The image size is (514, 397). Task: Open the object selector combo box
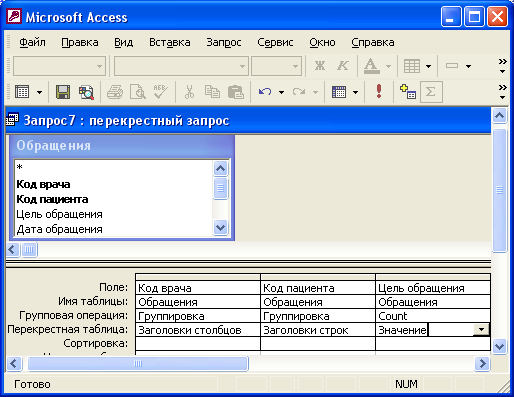(59, 66)
